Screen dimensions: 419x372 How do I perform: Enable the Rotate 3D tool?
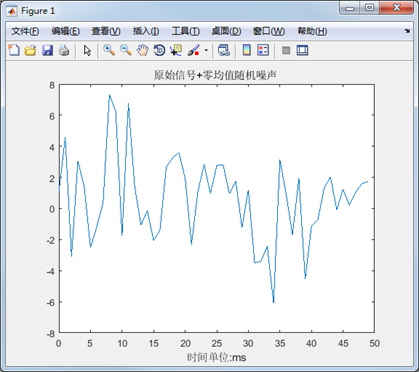[159, 51]
